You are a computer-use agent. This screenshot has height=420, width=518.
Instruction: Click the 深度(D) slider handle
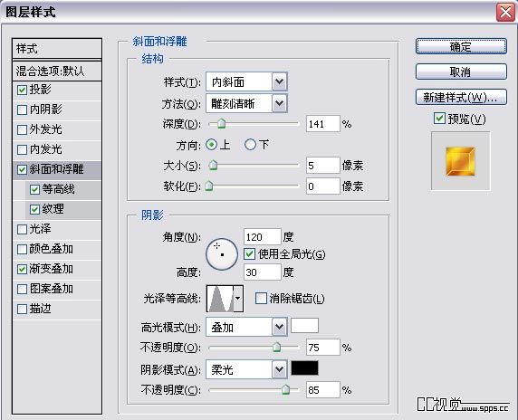click(x=222, y=123)
